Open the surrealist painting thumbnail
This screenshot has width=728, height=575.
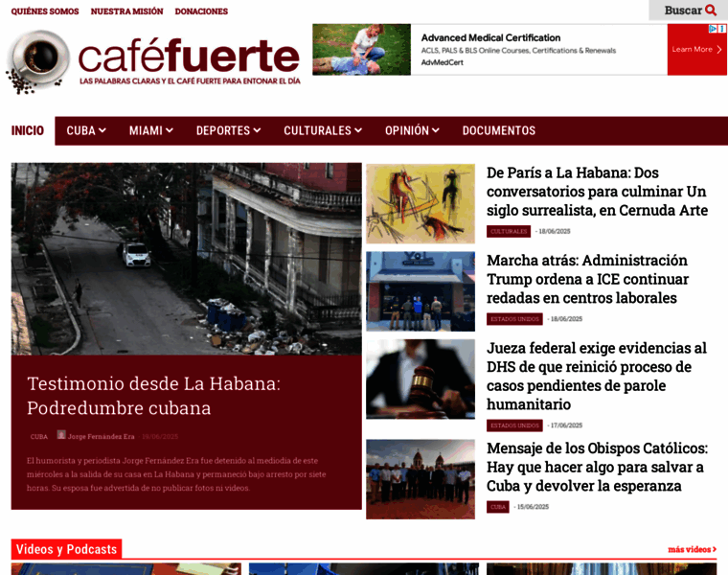tap(421, 203)
